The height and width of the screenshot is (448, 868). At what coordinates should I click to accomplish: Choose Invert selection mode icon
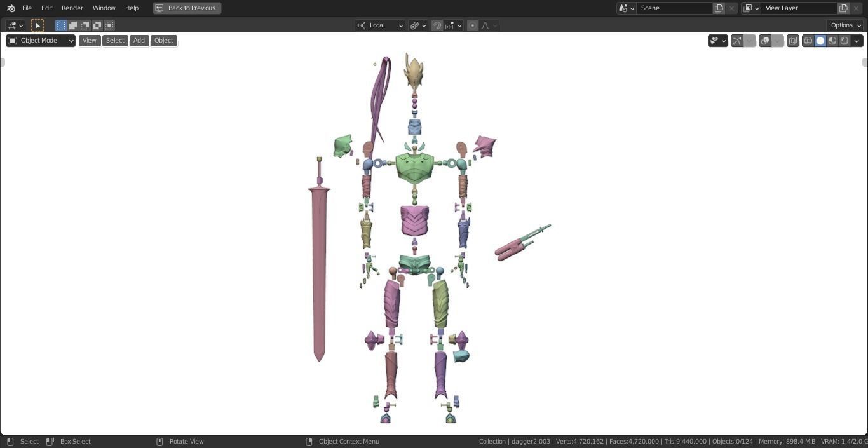[97, 25]
